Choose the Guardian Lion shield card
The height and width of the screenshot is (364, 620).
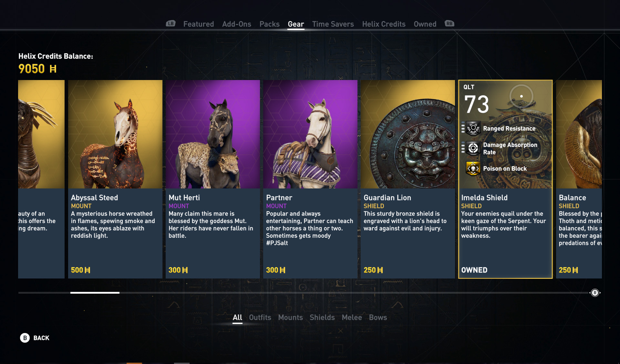pos(408,179)
